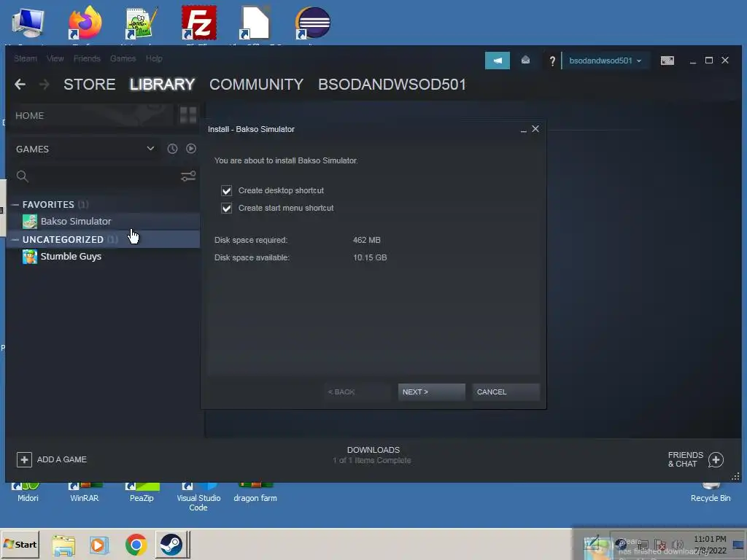
Task: Open the BSODANDWSOD501 profile tab
Action: click(x=392, y=85)
